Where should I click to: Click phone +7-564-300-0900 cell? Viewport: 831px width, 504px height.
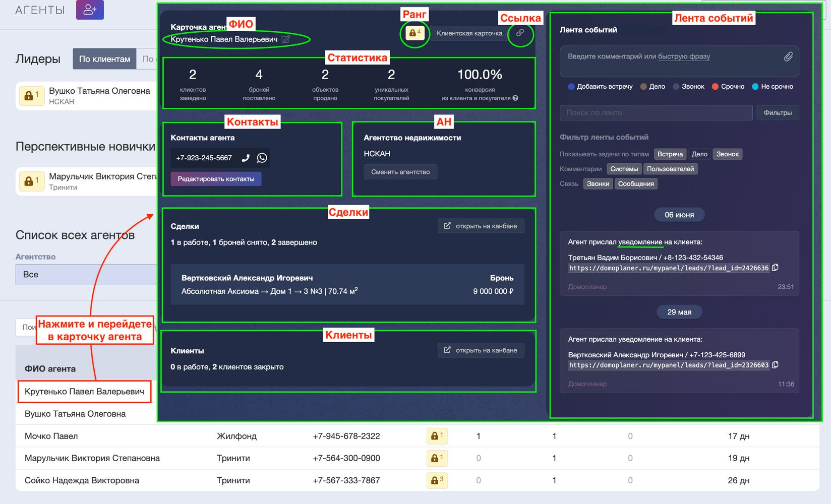[x=346, y=458]
